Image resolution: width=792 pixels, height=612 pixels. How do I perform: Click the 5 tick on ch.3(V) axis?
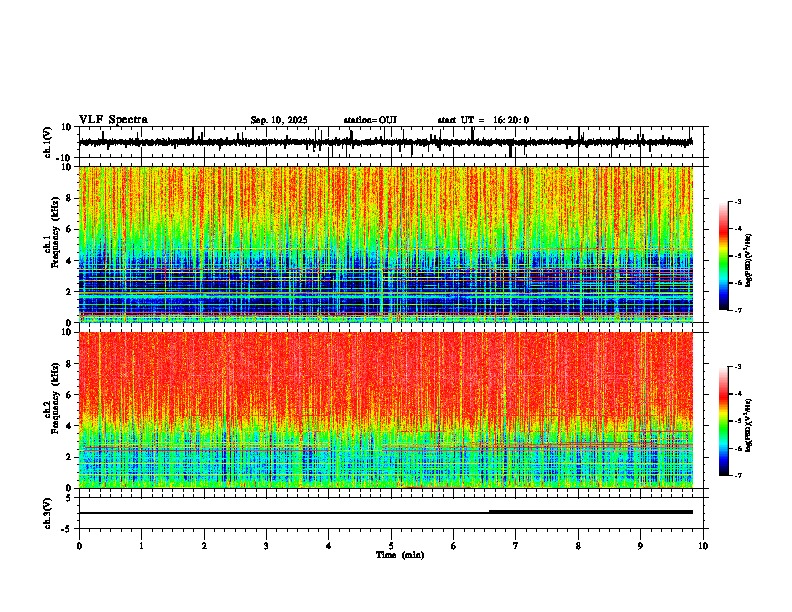70,498
